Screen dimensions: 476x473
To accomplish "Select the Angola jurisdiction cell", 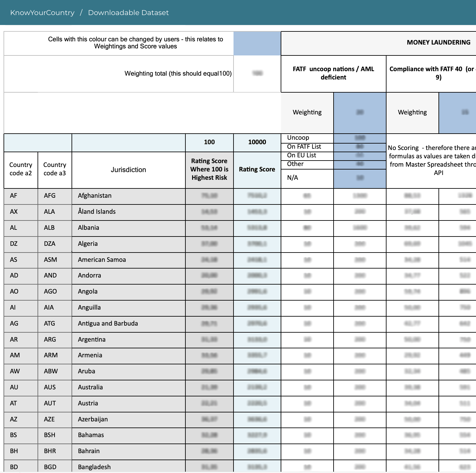I will 129,292.
